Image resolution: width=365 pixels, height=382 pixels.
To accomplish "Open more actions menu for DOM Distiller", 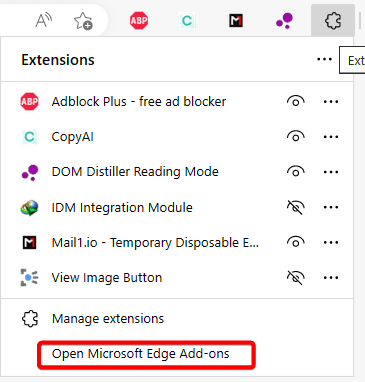I will click(331, 172).
